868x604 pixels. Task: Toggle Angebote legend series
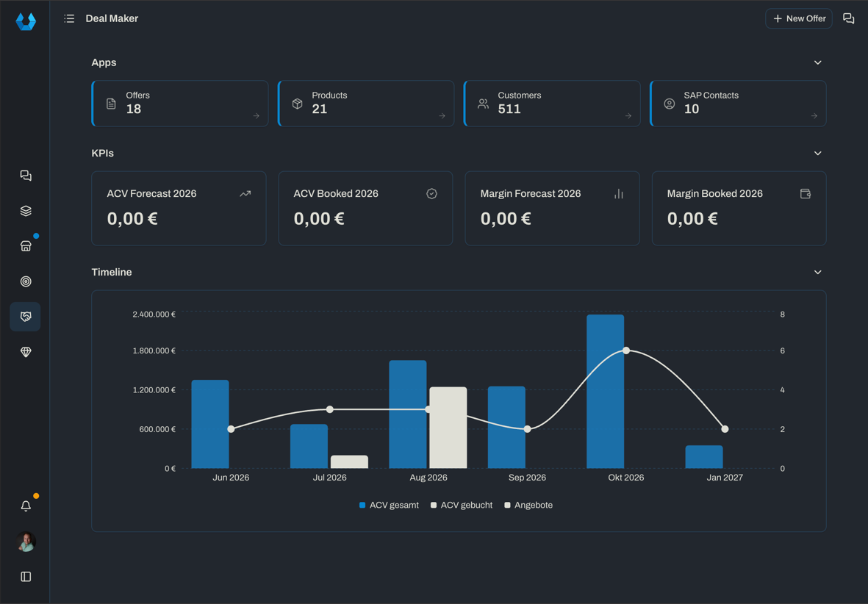528,505
